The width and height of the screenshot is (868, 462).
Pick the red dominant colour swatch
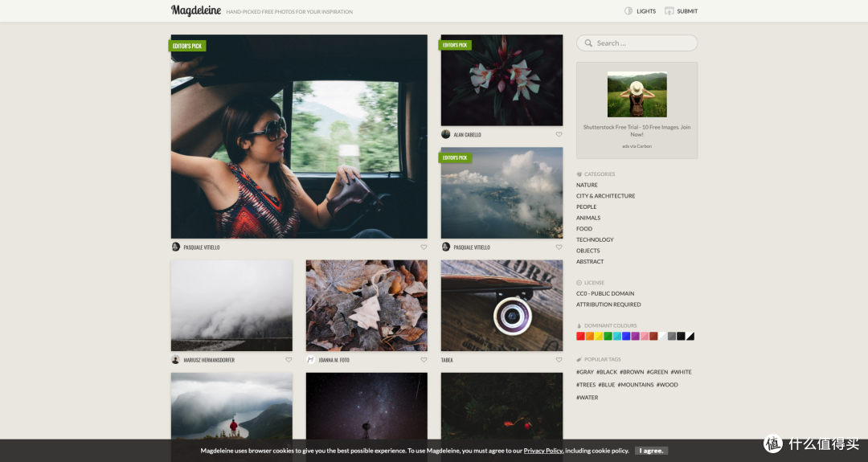click(x=580, y=336)
